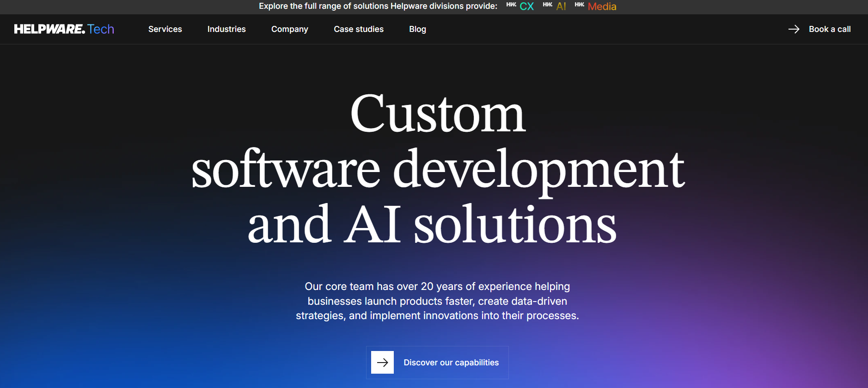This screenshot has width=868, height=388.
Task: Click Discover our capabilities button
Action: (x=437, y=363)
